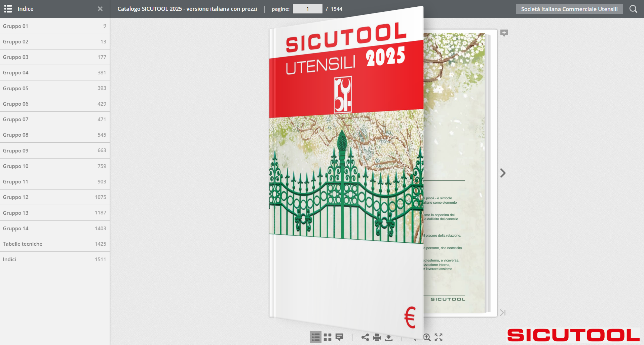Click the page number input field
Screen dimensions: 644x345
[307, 9]
